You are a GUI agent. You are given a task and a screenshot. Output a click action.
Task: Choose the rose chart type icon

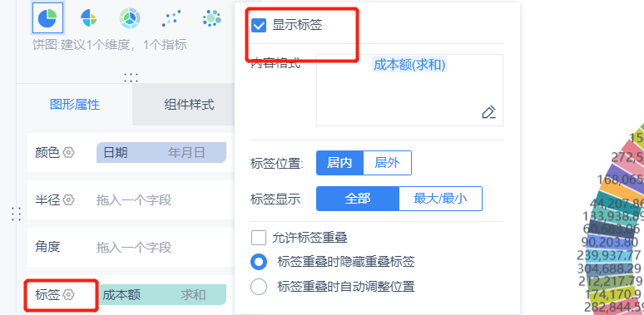(89, 18)
